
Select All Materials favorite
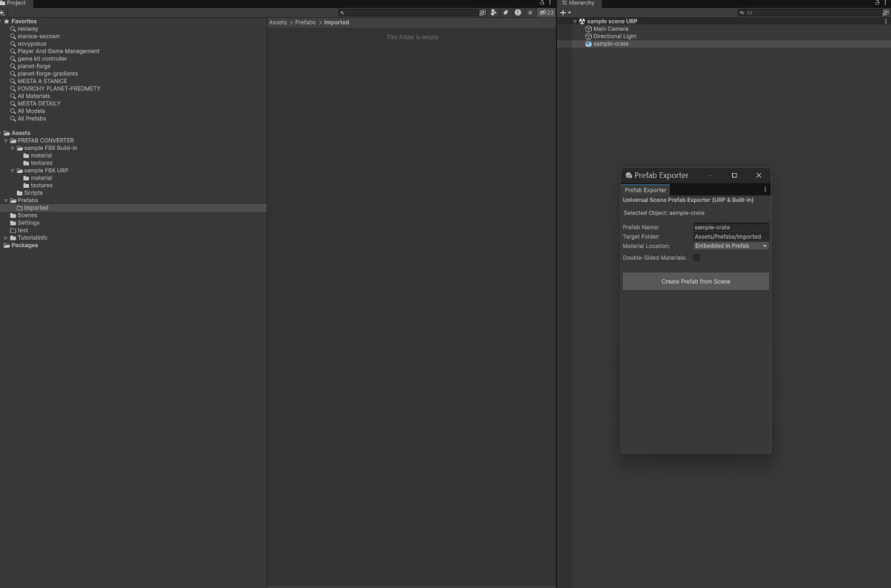33,96
